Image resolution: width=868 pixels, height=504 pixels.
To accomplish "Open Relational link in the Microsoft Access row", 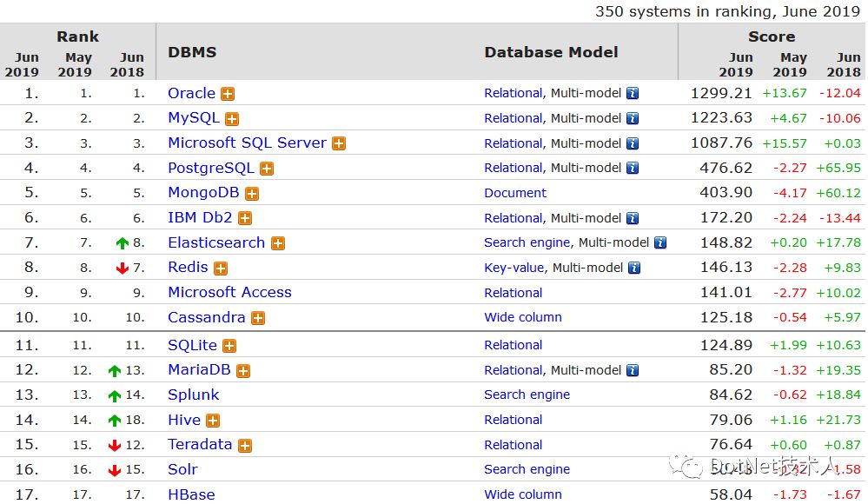I will [x=514, y=293].
